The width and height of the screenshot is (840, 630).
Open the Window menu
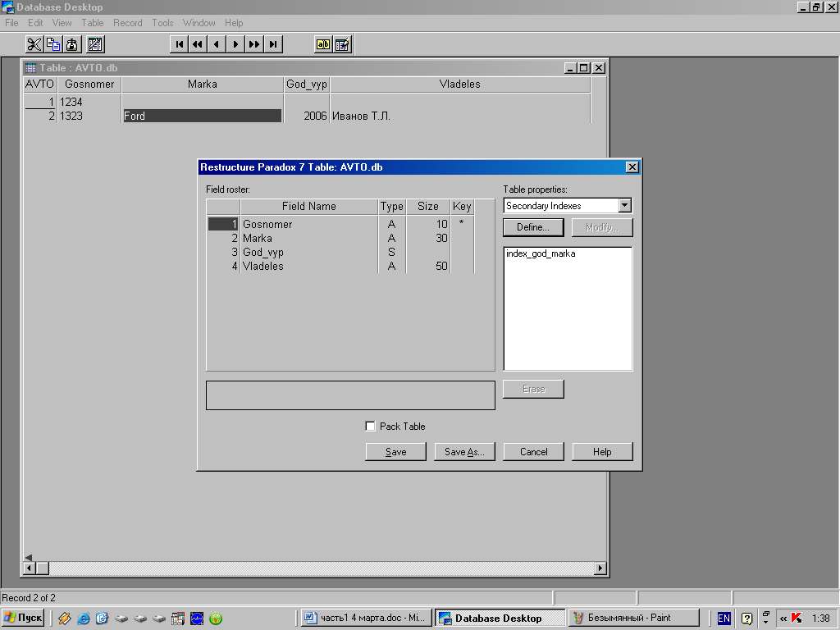(199, 23)
